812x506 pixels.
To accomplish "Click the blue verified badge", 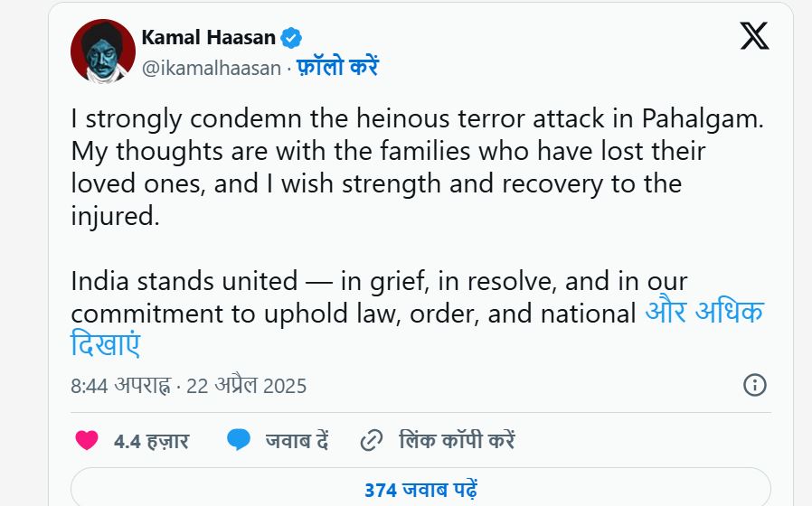I will [291, 37].
